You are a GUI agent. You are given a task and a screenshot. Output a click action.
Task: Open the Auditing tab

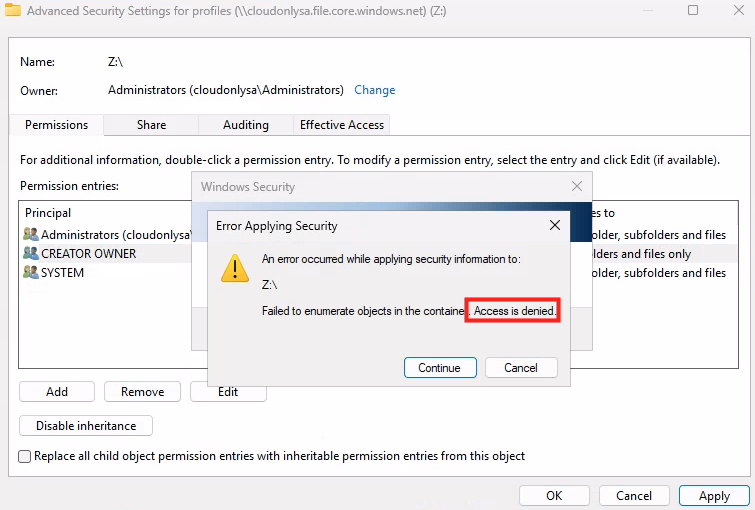[x=246, y=125]
